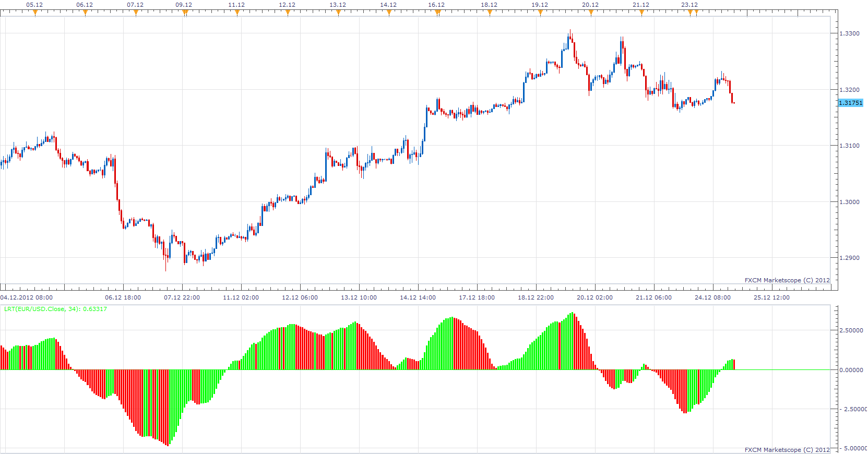Click the 04.12.2012 08:00 time label
Image resolution: width=868 pixels, height=454 pixels.
26,297
